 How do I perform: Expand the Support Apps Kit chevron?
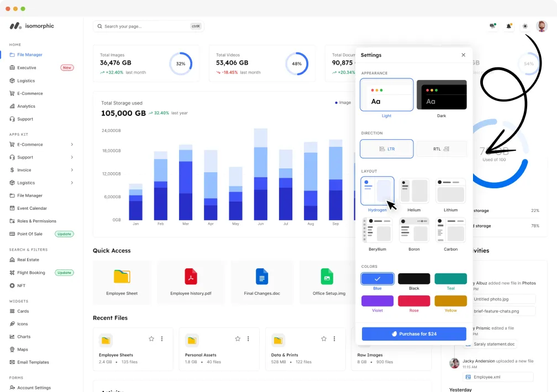click(x=72, y=157)
